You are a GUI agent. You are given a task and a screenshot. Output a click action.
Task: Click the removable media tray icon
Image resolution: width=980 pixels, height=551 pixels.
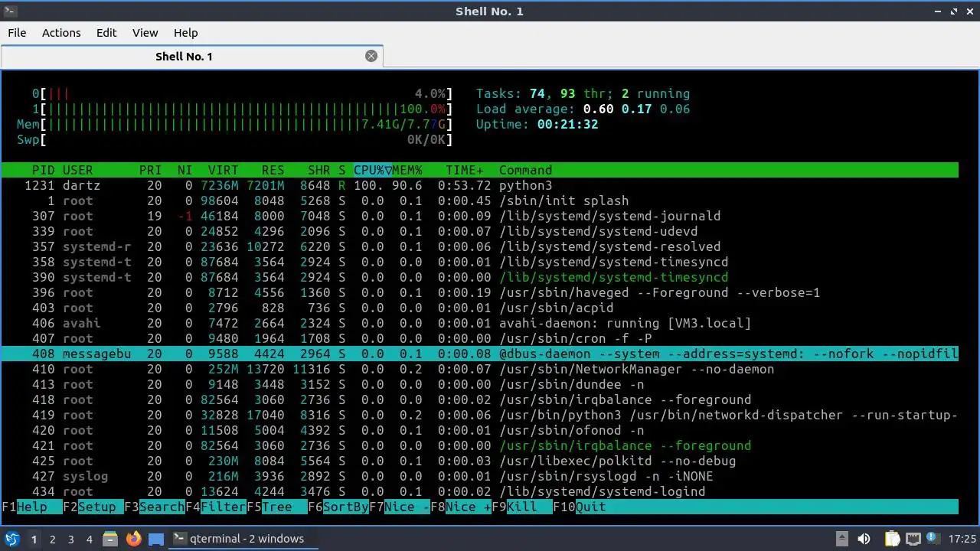tap(841, 539)
